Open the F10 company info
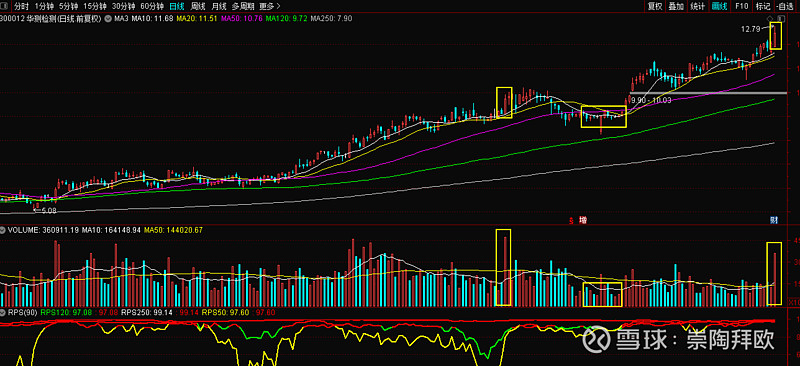Viewport: 800px width, 366px height. [x=742, y=6]
